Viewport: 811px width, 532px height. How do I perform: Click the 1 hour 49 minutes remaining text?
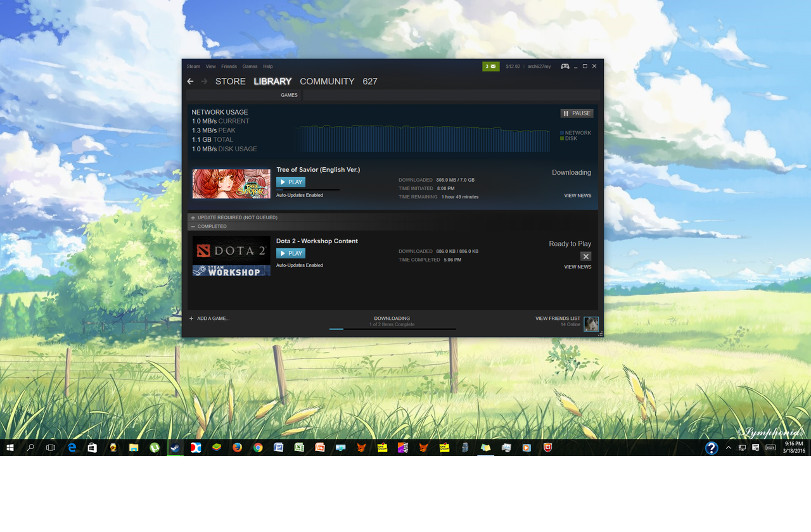(x=460, y=197)
